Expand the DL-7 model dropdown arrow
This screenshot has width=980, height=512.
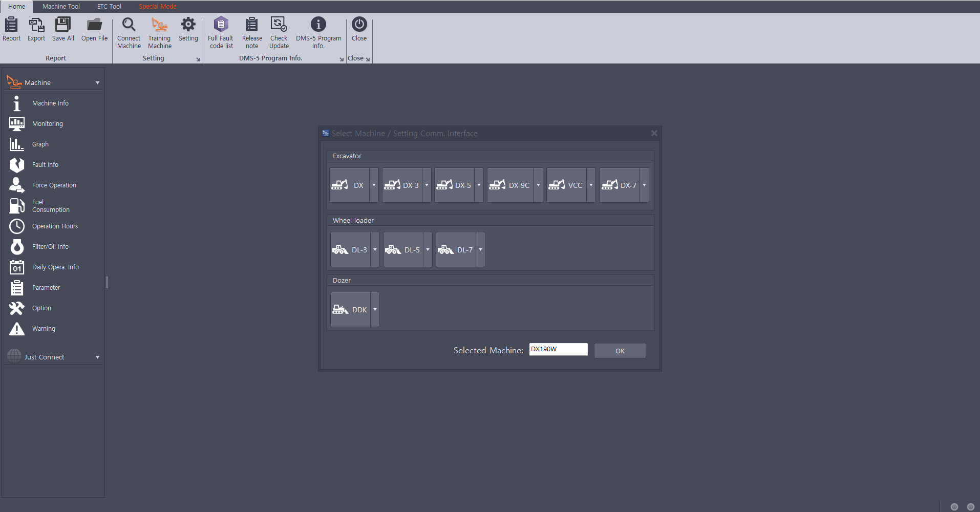click(x=480, y=250)
